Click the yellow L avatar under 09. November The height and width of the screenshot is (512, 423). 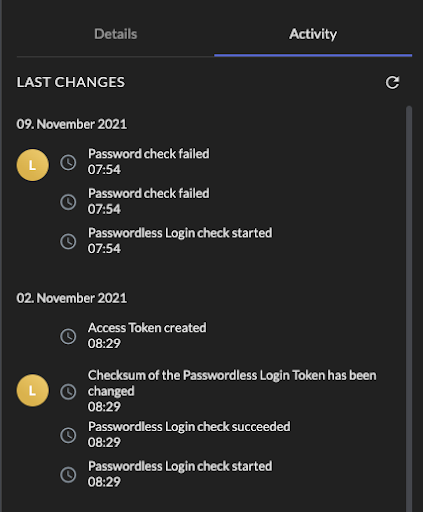point(33,165)
